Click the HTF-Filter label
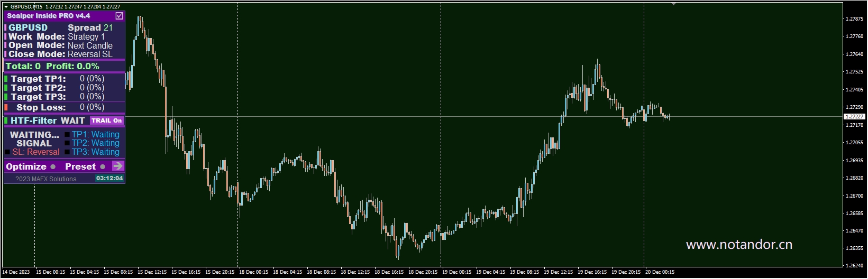Screen dimensions: 868x279 [x=33, y=120]
